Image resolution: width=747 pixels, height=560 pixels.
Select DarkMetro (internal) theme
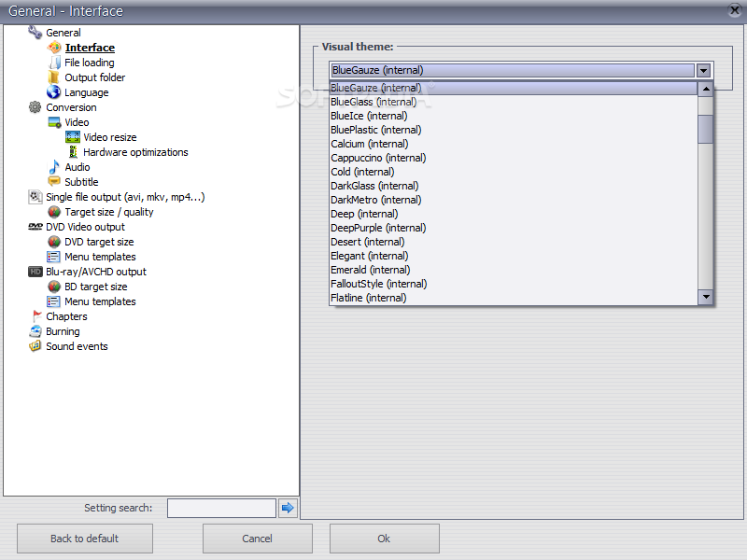[514, 200]
